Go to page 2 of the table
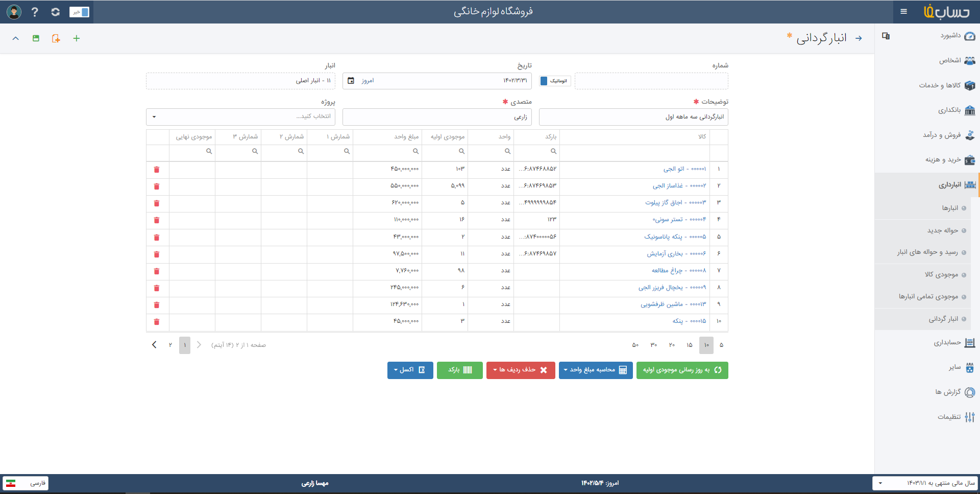 [170, 345]
